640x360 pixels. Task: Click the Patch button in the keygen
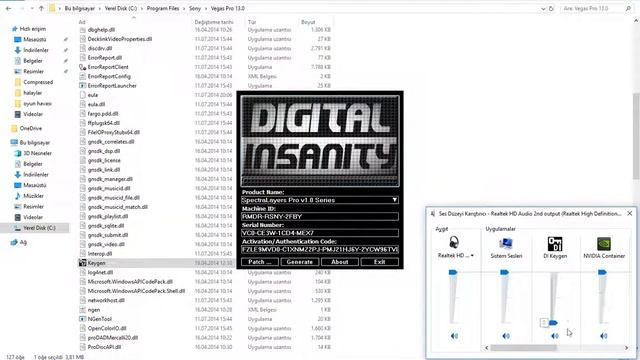(260, 262)
